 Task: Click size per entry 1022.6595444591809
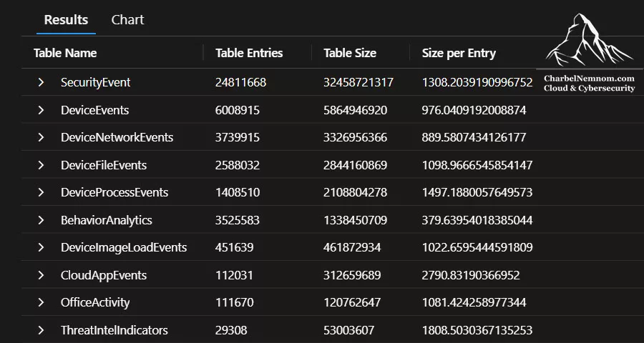click(477, 247)
